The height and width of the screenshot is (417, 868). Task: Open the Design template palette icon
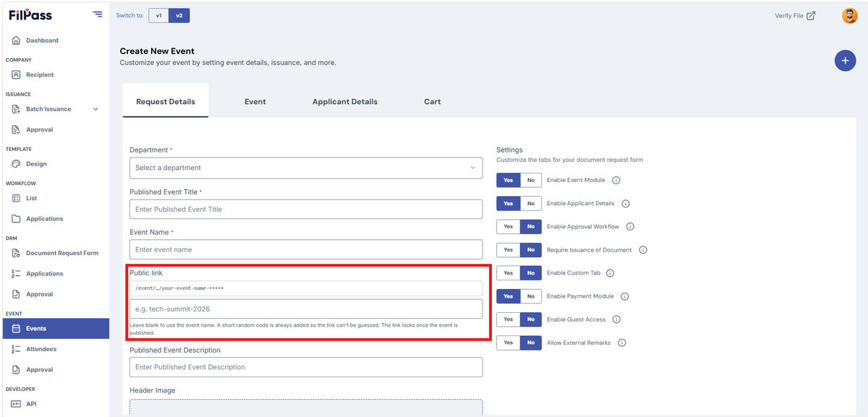16,164
